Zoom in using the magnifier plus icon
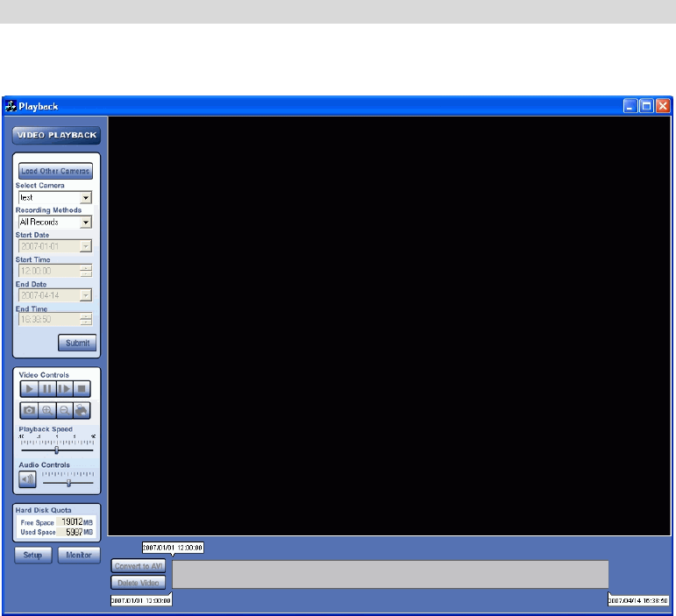 [47, 411]
